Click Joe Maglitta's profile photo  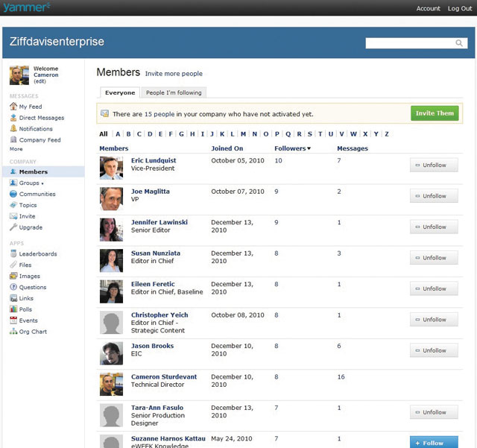(111, 199)
